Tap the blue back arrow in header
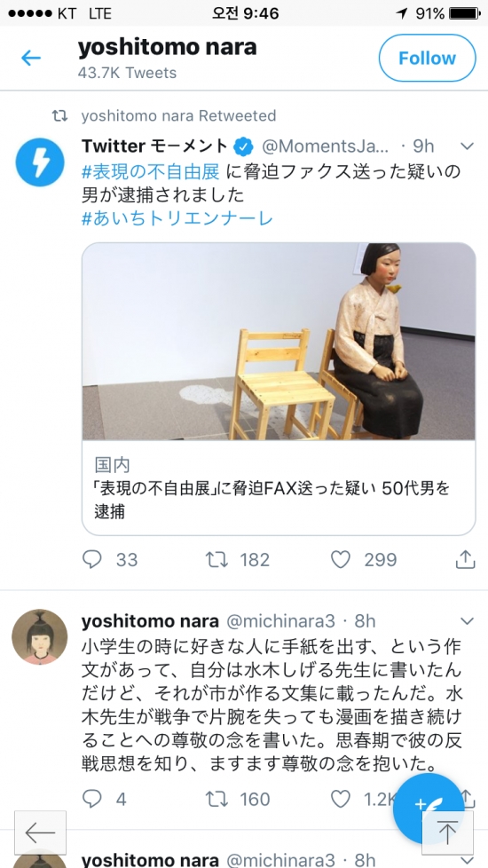 tap(31, 58)
